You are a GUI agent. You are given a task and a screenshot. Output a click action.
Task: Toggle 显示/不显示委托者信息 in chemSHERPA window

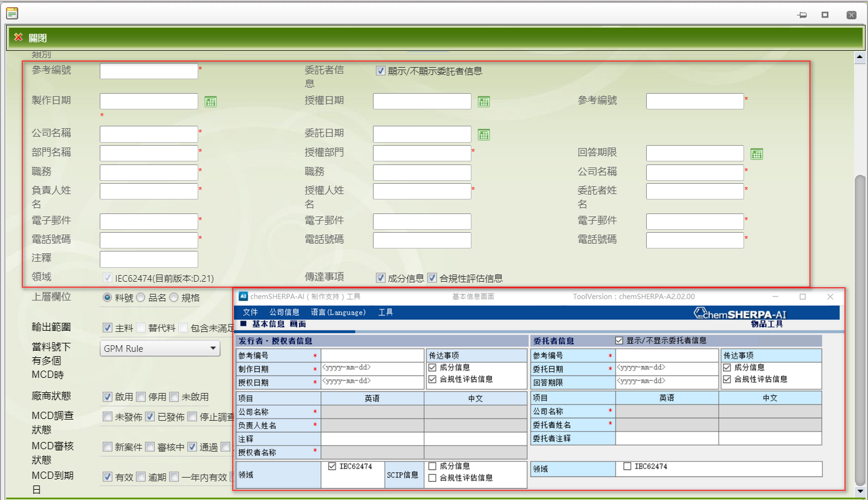pos(619,340)
